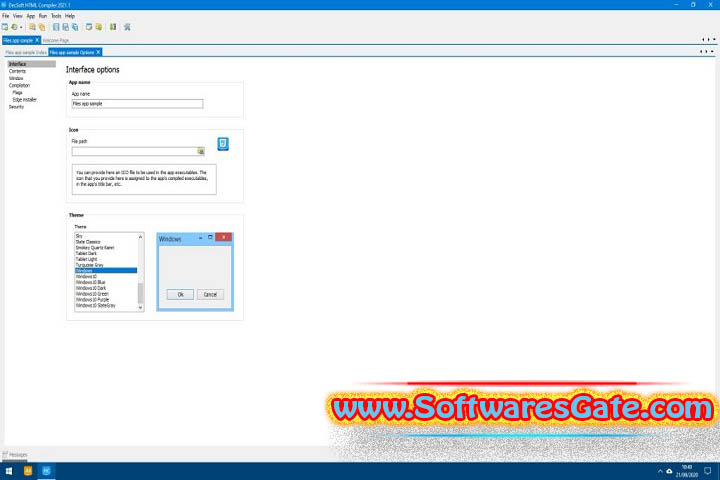Image resolution: width=720 pixels, height=480 pixels.
Task: Click the yellow folder icon after the window icon
Action: point(98,27)
